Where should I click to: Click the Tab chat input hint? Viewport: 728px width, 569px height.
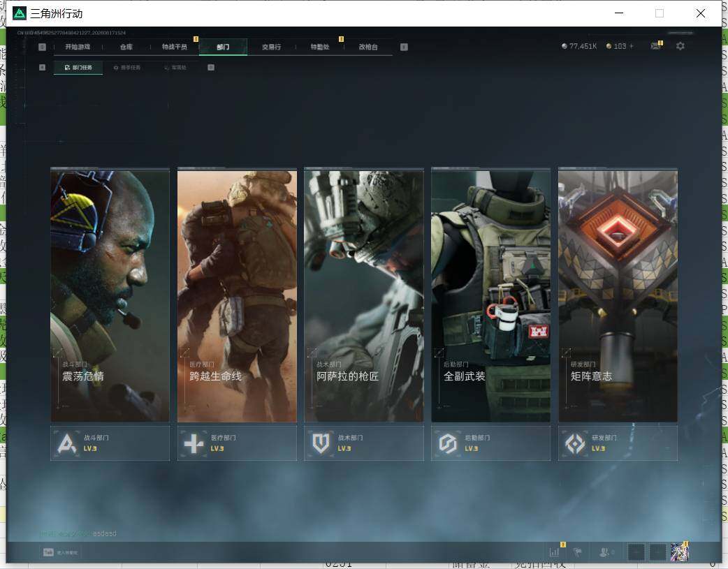(60, 552)
